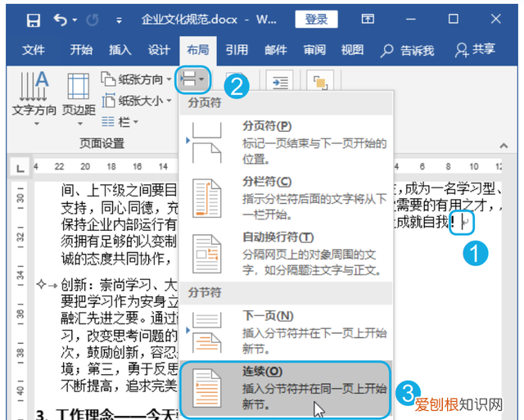Screen dimensions: 524x420
Task: Click text '创新：崇尚学习、大'
Action: (119, 285)
